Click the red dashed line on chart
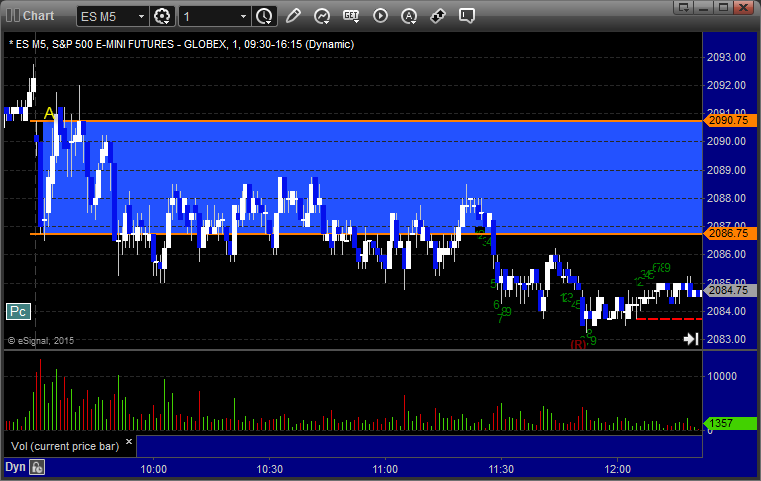The width and height of the screenshot is (761, 481). click(x=669, y=319)
